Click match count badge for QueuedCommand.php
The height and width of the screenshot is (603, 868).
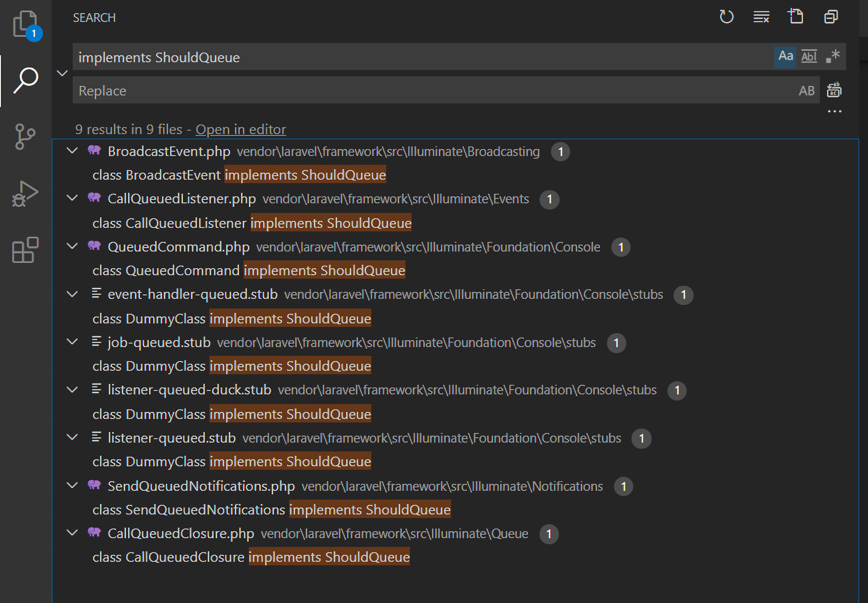click(621, 248)
